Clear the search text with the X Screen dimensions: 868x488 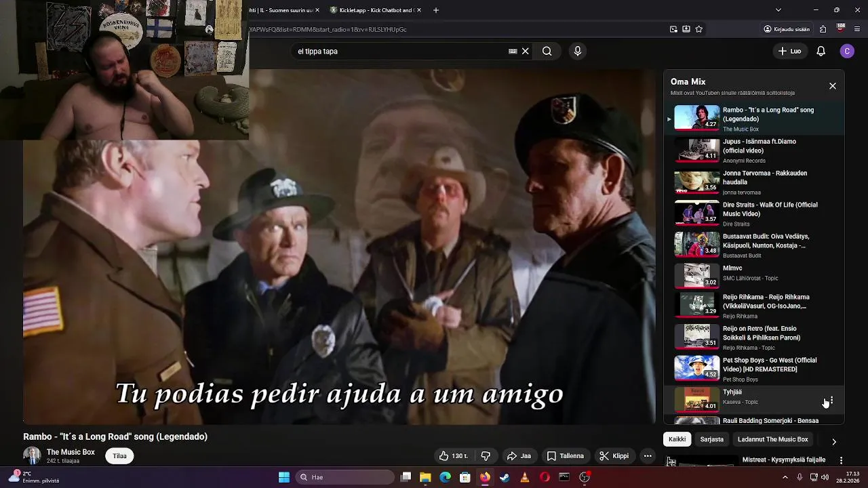click(525, 51)
